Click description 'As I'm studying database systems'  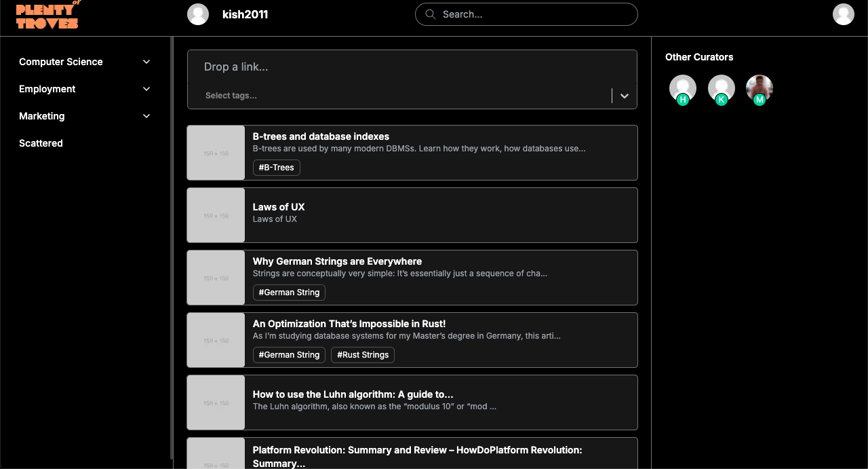click(407, 336)
